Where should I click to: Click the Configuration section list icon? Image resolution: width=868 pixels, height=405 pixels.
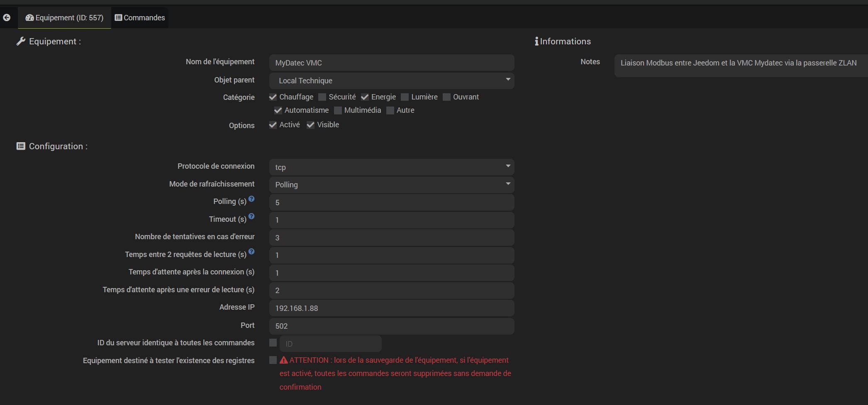coord(21,146)
